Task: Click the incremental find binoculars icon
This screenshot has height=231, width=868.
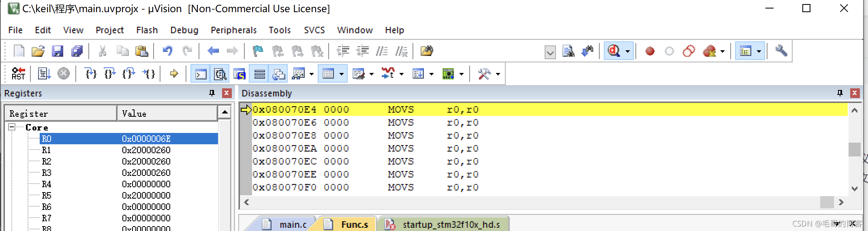Action: tap(587, 51)
